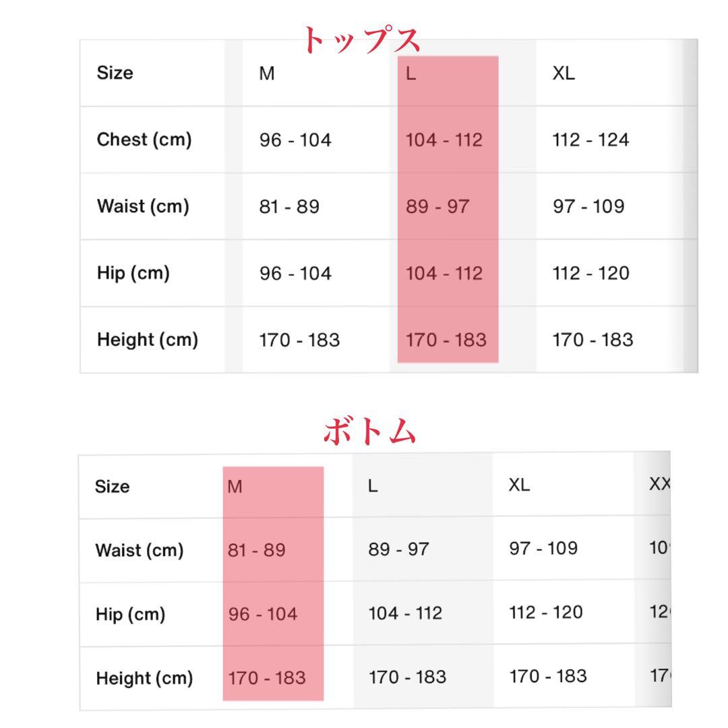Screen dimensions: 728x728
Task: Click the L size header in bottoms table
Action: (373, 486)
